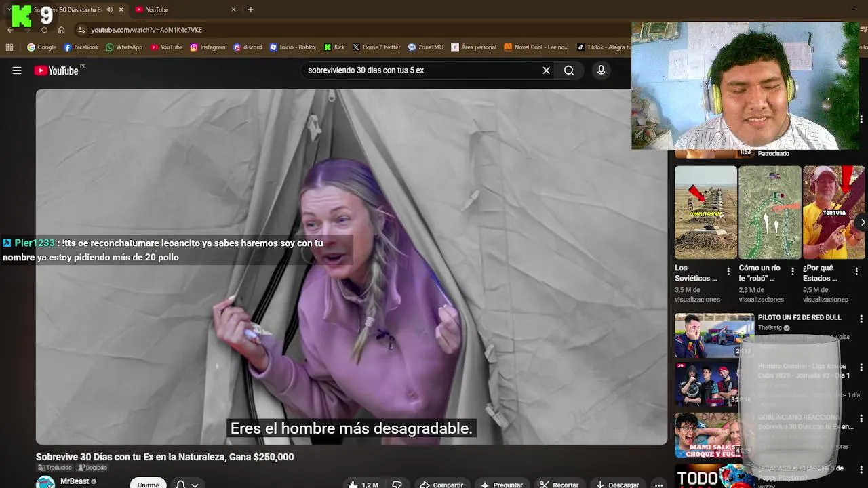Dislike the video
The height and width of the screenshot is (488, 868).
[x=397, y=484]
